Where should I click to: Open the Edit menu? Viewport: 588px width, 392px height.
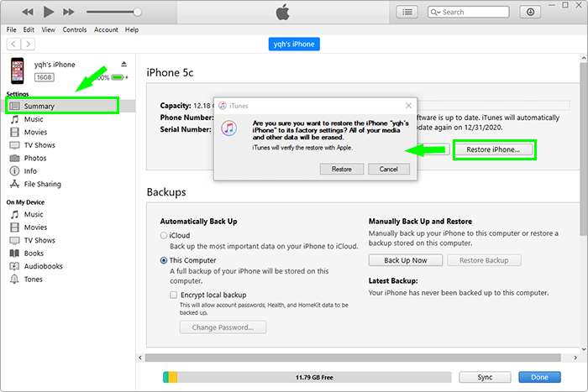(x=29, y=29)
